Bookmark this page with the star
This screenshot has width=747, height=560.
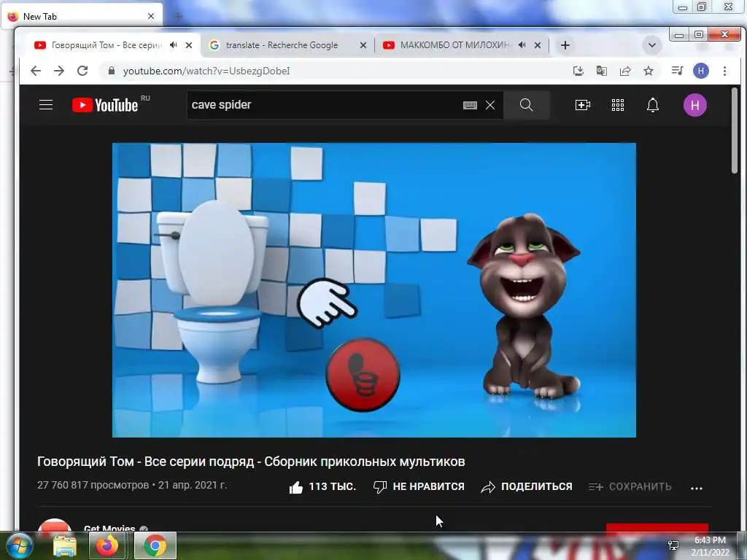(649, 71)
